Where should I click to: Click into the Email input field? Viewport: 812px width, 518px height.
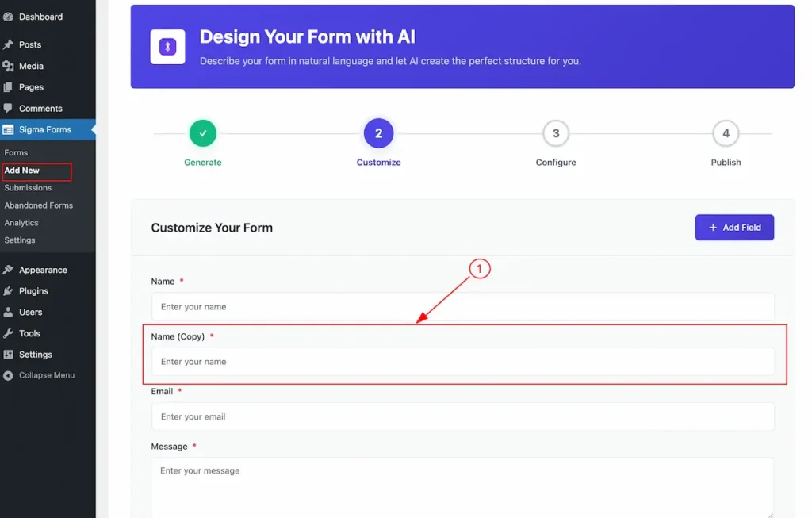point(463,416)
